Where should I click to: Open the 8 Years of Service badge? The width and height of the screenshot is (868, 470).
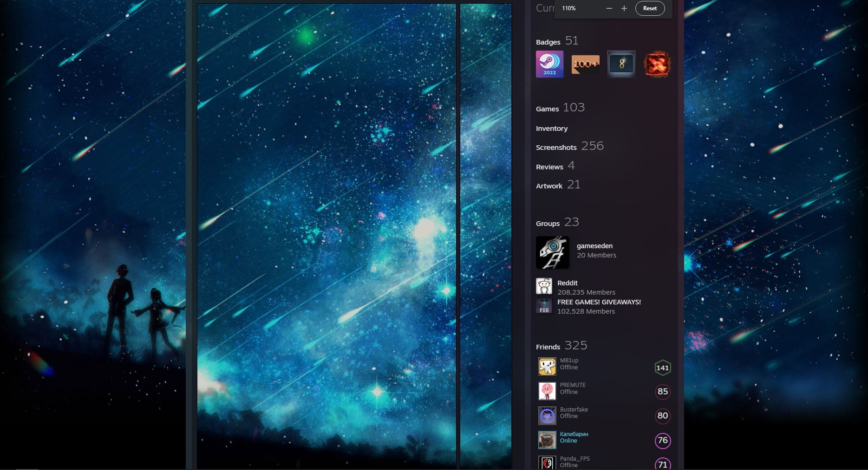(x=621, y=64)
